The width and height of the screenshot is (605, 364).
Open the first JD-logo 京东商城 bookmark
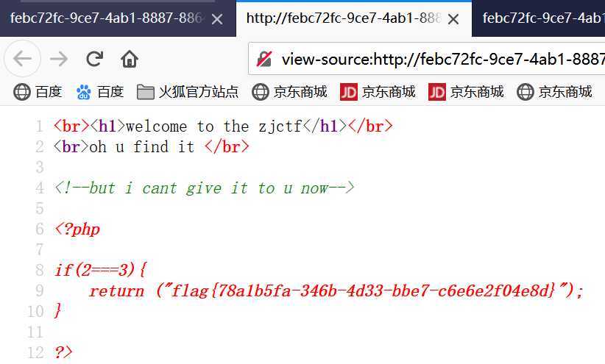tap(378, 92)
